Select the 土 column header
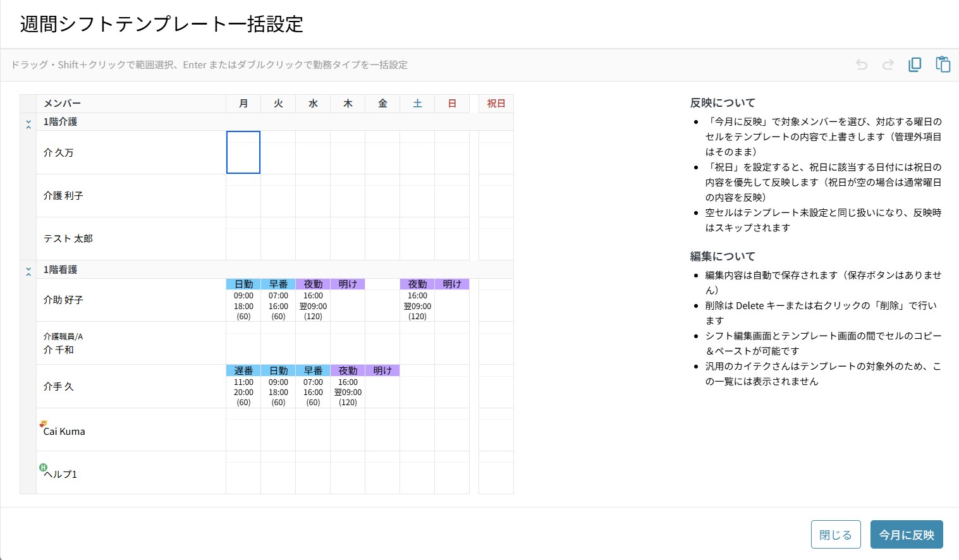Screen dimensions: 959x560 pos(417,104)
